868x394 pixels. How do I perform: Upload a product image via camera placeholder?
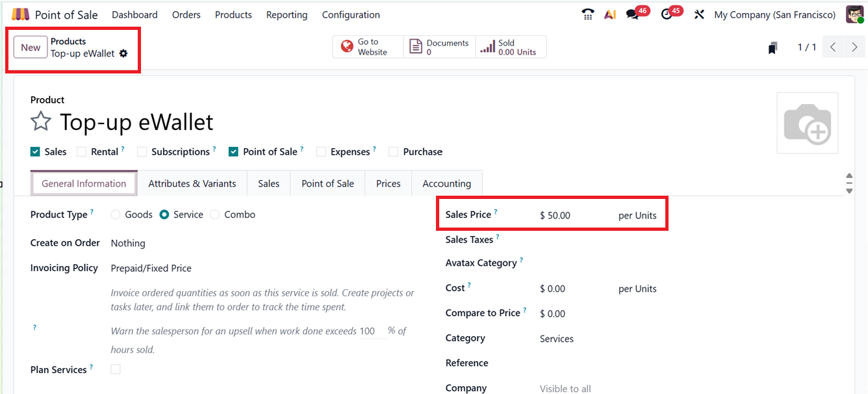point(807,123)
